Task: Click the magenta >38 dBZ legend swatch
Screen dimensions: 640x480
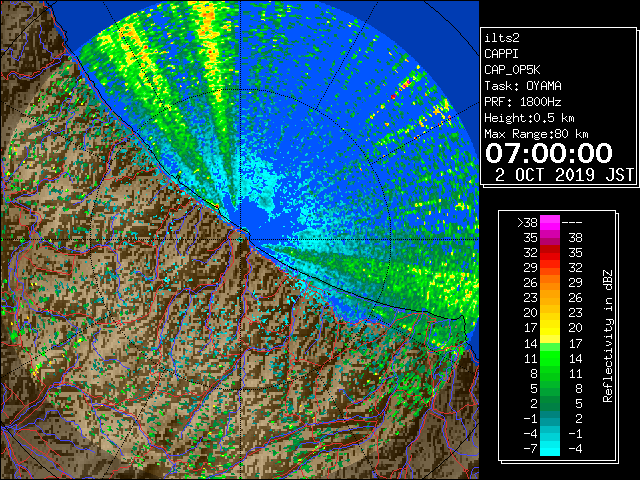Action: 550,222
